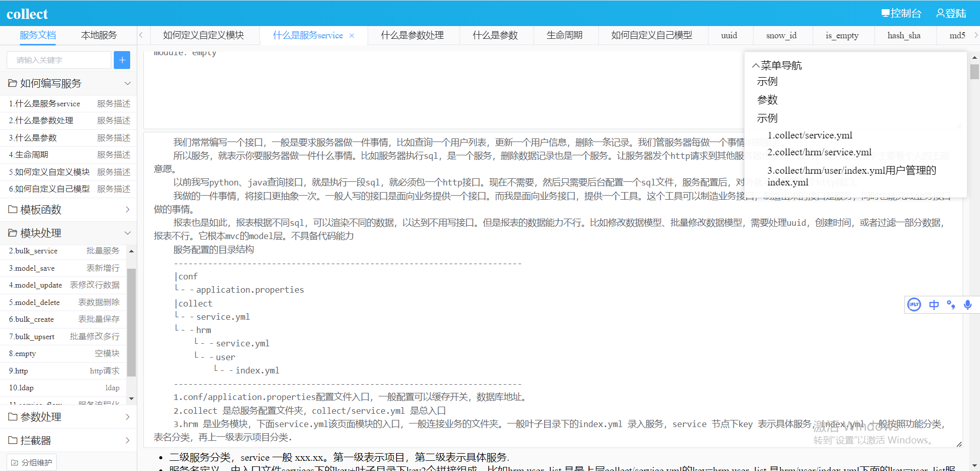Image resolution: width=980 pixels, height=471 pixels.
Task: Open the 如何定义自定义模块 tab
Action: pyautogui.click(x=203, y=35)
